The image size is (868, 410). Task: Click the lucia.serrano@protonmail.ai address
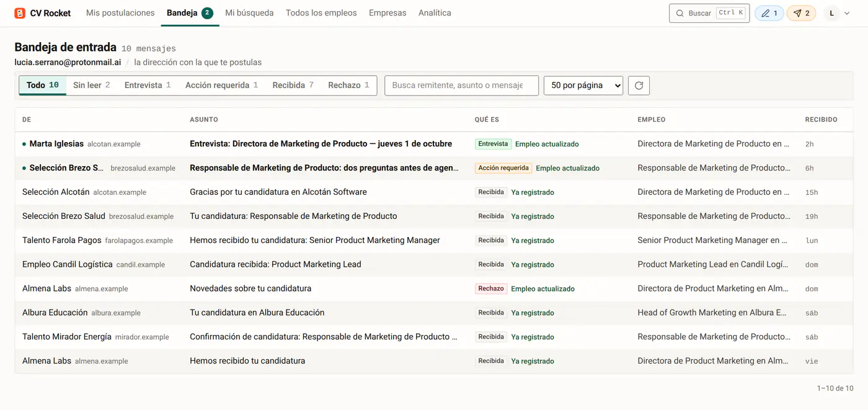[68, 62]
